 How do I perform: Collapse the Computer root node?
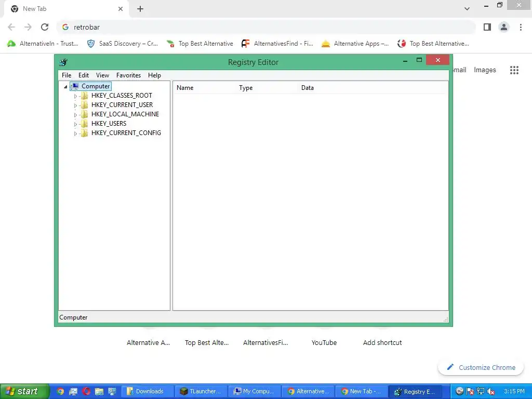[65, 87]
